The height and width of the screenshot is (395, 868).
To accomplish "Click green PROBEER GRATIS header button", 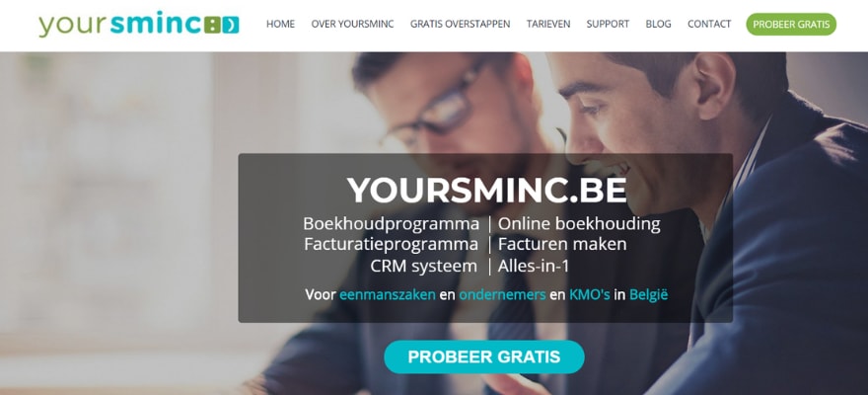I will pyautogui.click(x=791, y=25).
